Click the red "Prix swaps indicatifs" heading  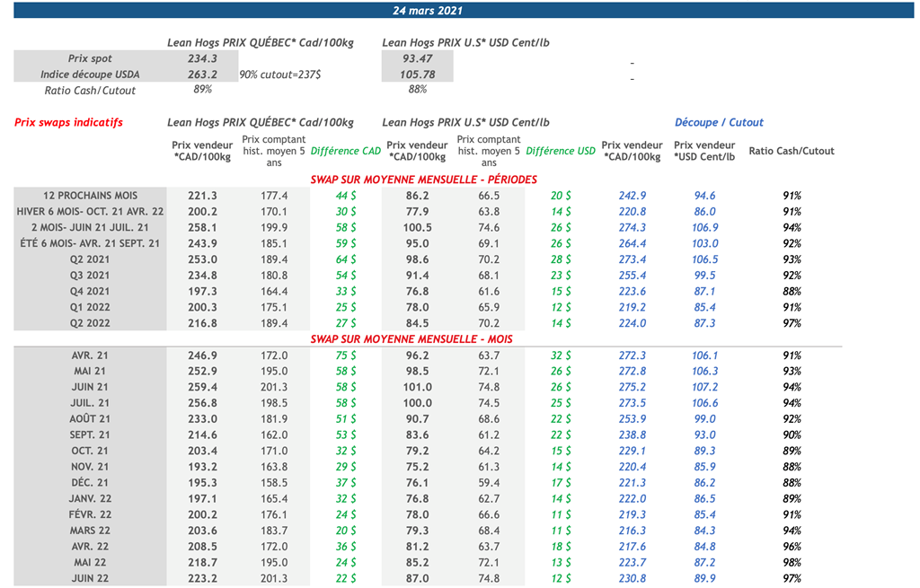tap(69, 122)
